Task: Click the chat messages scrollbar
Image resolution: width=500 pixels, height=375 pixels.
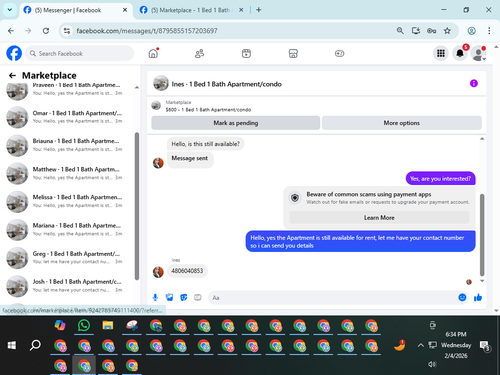Action: (x=482, y=235)
